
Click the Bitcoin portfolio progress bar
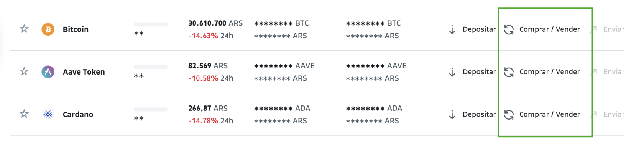point(151,24)
